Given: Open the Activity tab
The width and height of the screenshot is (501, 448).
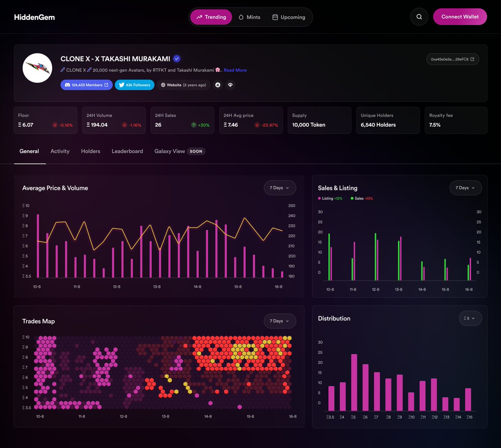Looking at the screenshot, I should [60, 151].
